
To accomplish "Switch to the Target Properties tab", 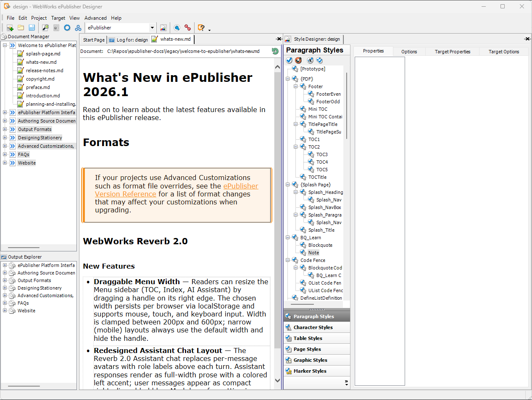I will tap(453, 52).
